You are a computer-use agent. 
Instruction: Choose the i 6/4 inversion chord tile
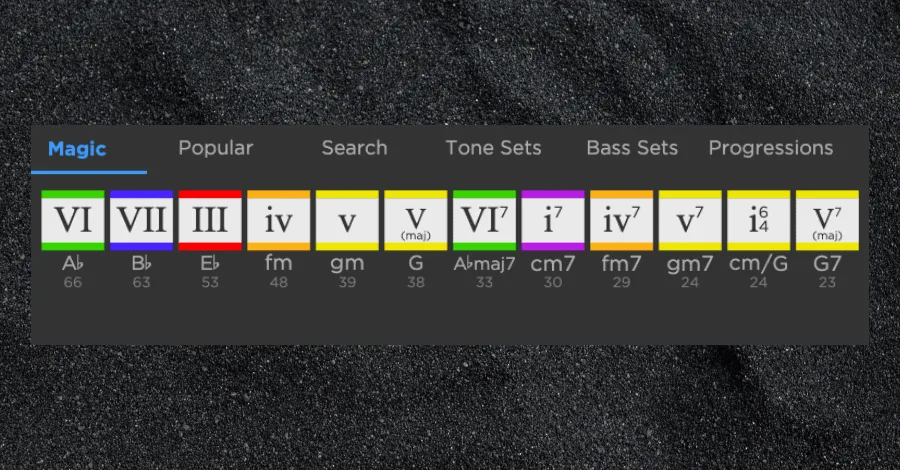click(x=759, y=220)
